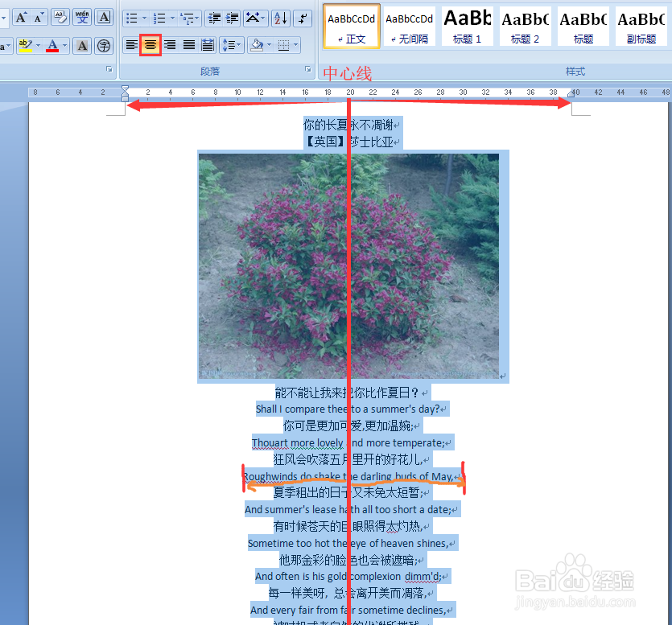Click the line 'Shall I compare thee to a summer's day?'
Viewport: 672px width, 625px height.
(x=348, y=409)
